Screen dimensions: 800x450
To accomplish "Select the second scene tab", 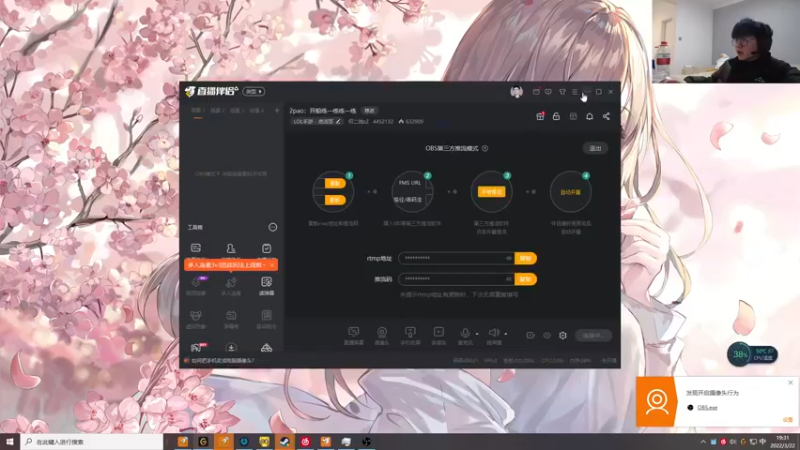I will point(218,110).
